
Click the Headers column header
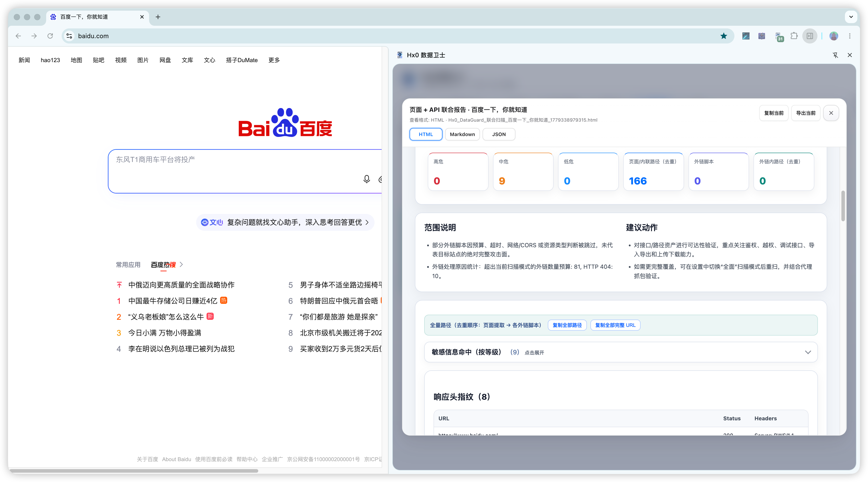tap(765, 418)
